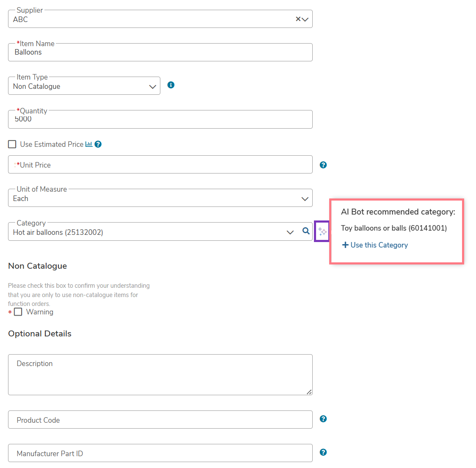The width and height of the screenshot is (476, 468).
Task: Click into the Unit Price field
Action: [160, 165]
